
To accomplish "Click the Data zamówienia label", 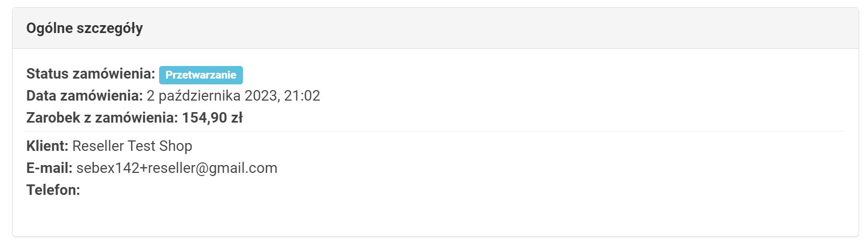I will pyautogui.click(x=84, y=96).
